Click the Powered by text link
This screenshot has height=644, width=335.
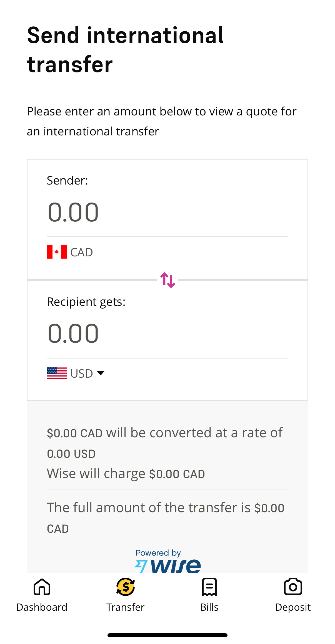158,553
